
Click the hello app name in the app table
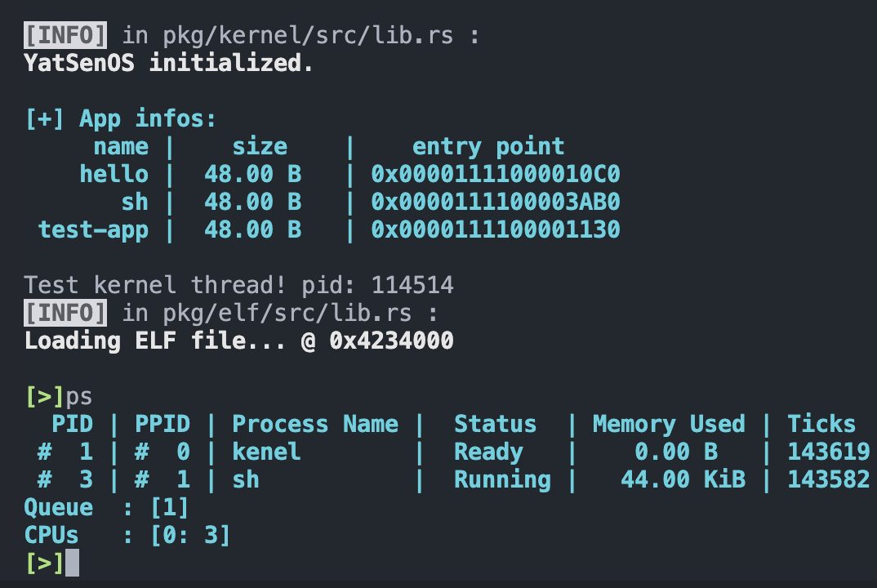pyautogui.click(x=114, y=174)
